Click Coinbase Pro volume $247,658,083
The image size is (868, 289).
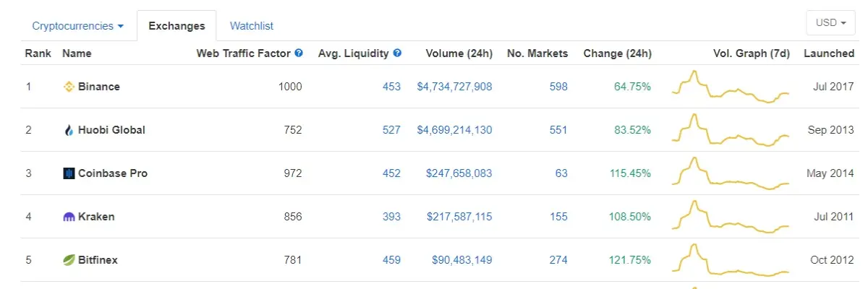[459, 173]
